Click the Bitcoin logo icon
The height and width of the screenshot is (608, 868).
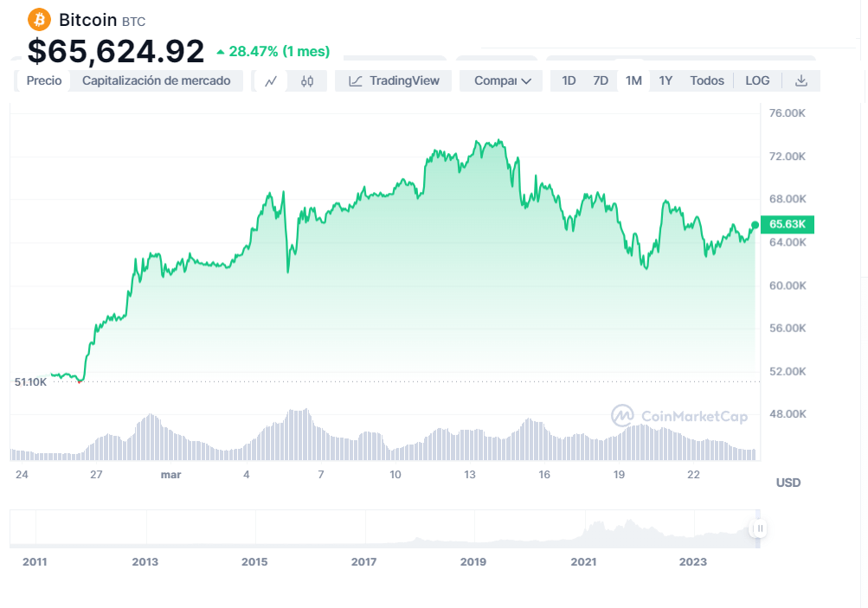click(x=40, y=19)
